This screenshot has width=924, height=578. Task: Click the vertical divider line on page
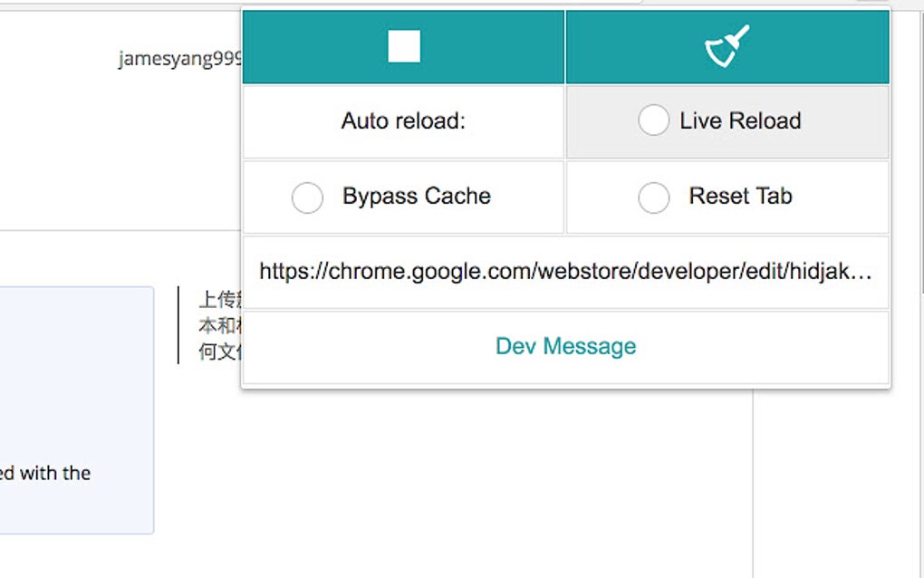[178, 324]
